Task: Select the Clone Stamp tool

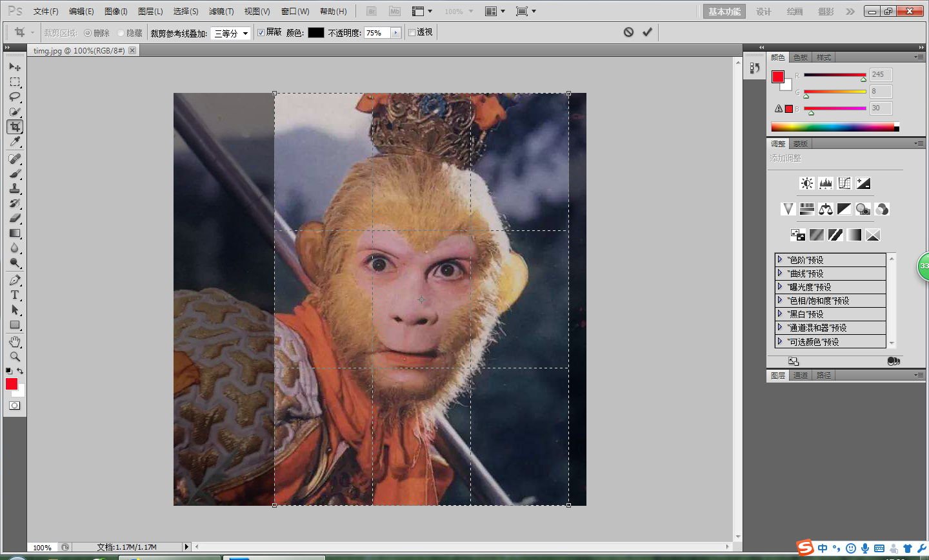Action: [15, 188]
